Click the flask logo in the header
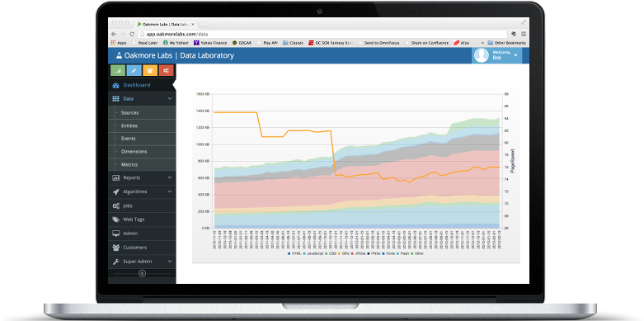 pos(119,55)
